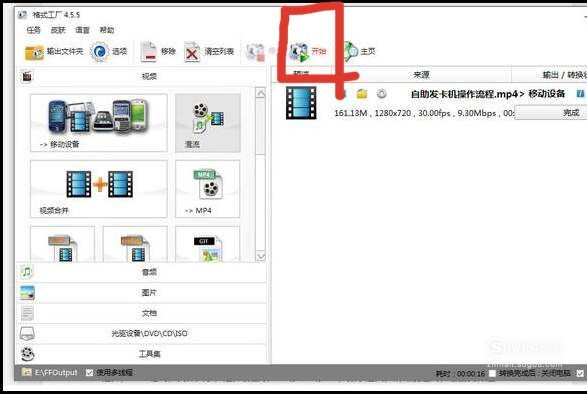
Task: Open the 语言 language menu
Action: point(82,30)
